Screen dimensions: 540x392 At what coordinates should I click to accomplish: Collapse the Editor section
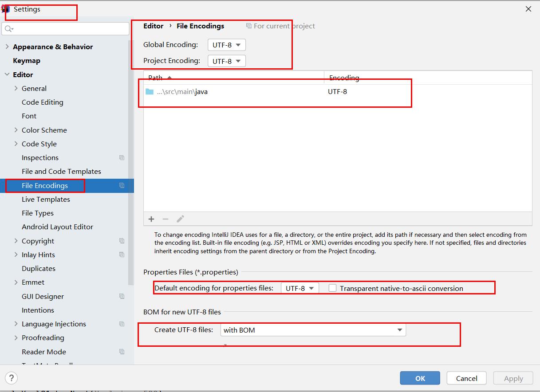coord(7,74)
